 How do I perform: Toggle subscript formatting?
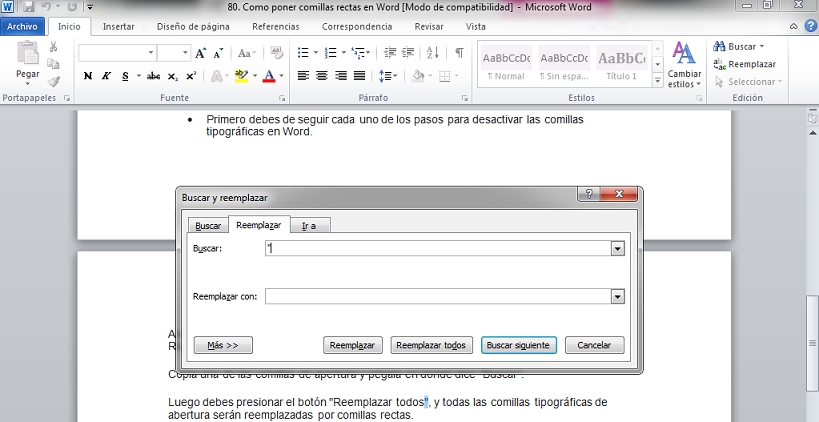click(173, 76)
